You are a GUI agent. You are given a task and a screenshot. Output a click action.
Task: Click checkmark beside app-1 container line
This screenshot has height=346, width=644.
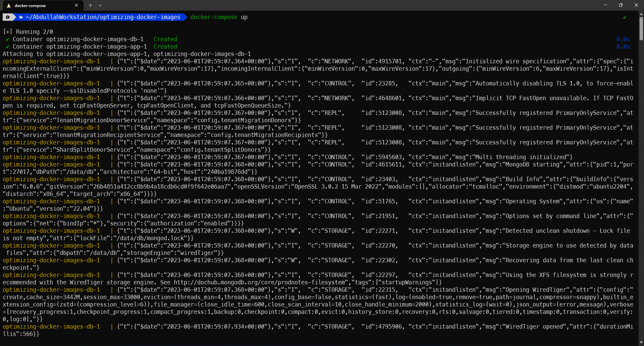(7, 47)
